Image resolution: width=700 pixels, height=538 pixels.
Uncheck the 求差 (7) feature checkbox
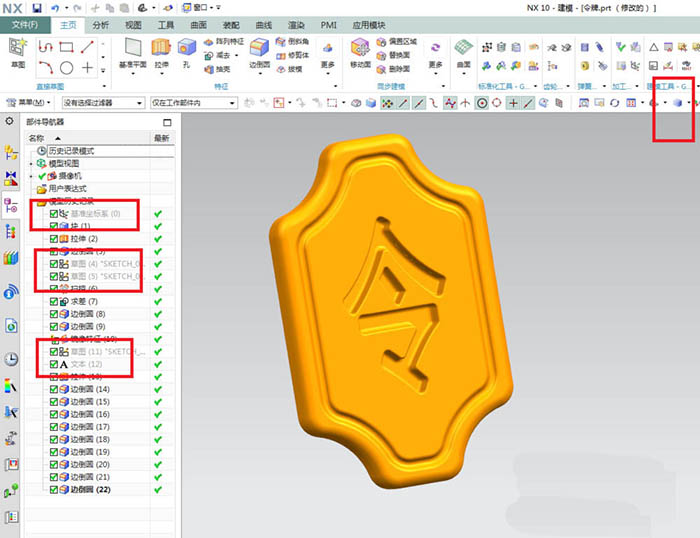coord(54,301)
